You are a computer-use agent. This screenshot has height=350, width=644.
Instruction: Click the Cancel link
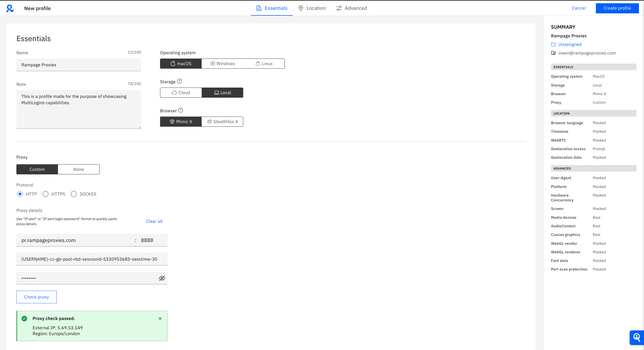point(579,8)
